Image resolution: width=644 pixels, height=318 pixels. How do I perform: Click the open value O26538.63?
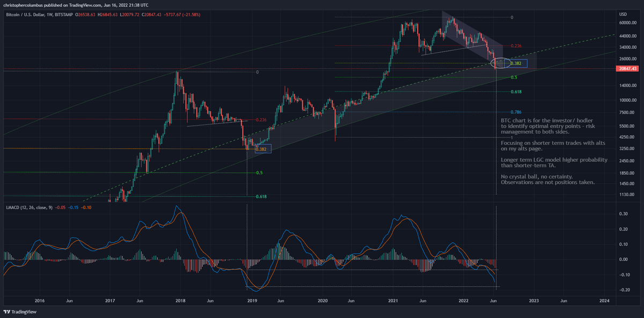pyautogui.click(x=86, y=14)
